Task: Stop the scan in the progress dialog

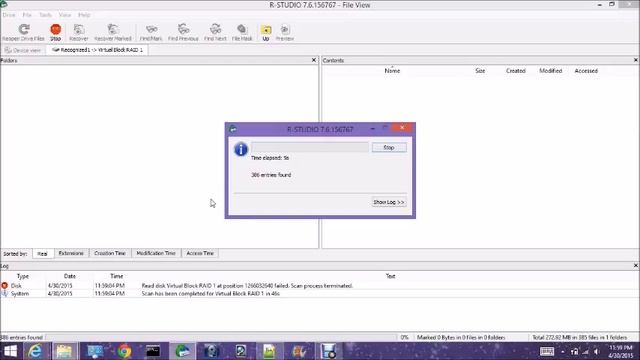Action: [389, 147]
